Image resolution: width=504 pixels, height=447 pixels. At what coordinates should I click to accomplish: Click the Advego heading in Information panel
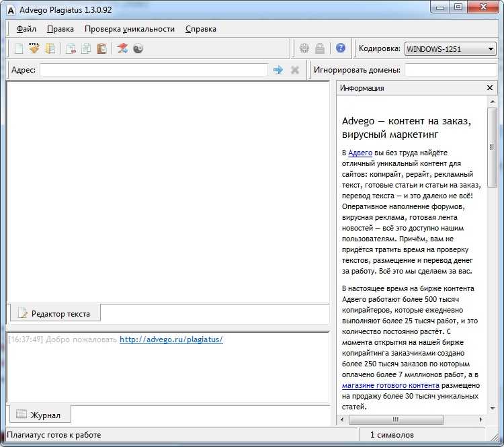[x=407, y=127]
